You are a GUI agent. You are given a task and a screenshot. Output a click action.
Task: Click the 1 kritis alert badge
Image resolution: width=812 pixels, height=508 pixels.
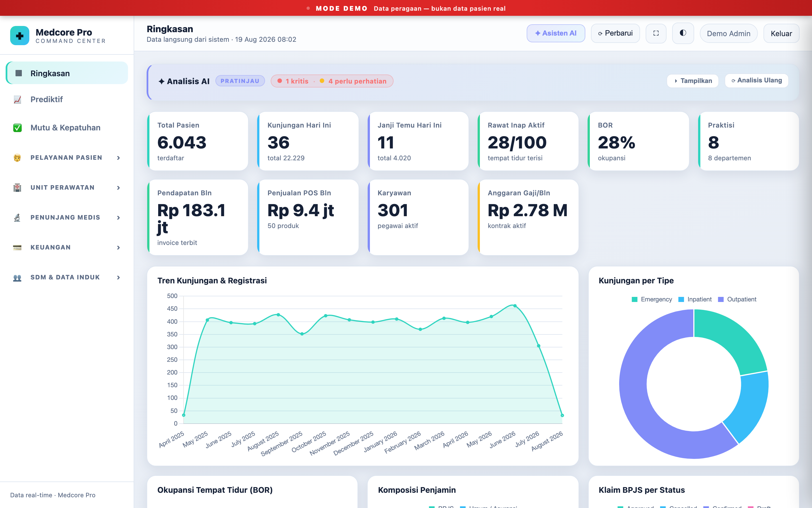(293, 81)
